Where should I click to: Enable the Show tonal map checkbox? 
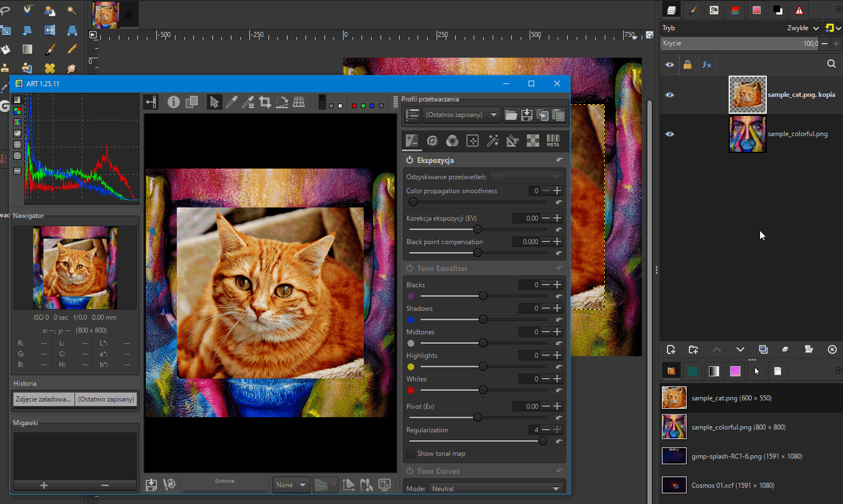point(411,454)
